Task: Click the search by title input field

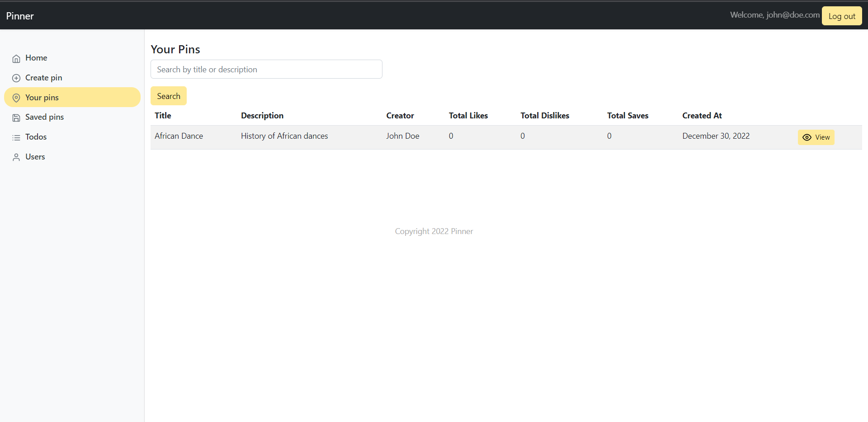Action: click(266, 69)
